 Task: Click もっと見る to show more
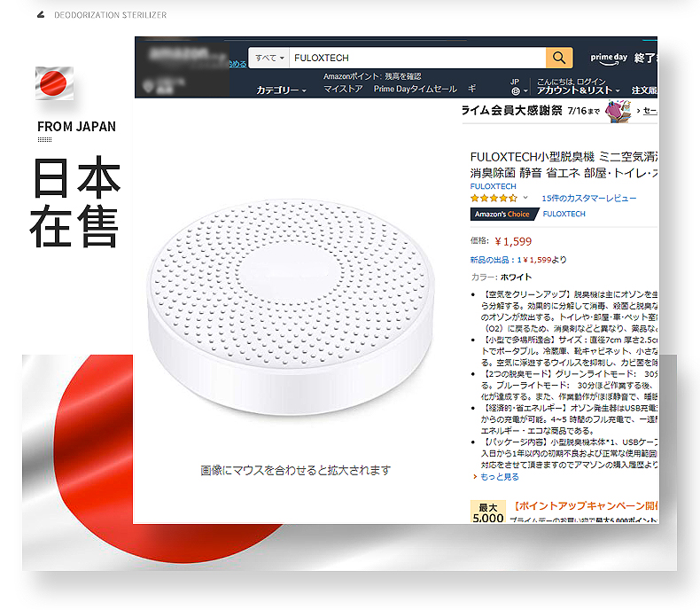pyautogui.click(x=499, y=477)
